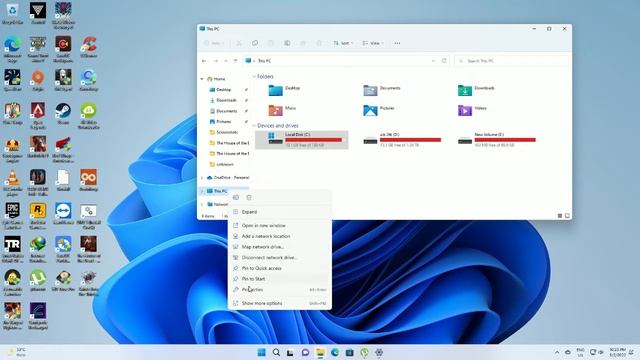The width and height of the screenshot is (640, 360).
Task: Click the copy icon atop the context menu
Action: coord(236,198)
